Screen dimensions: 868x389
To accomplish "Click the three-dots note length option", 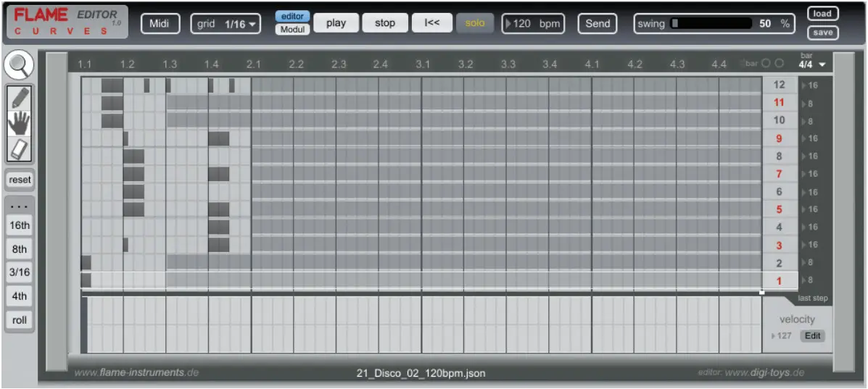I will tap(20, 206).
